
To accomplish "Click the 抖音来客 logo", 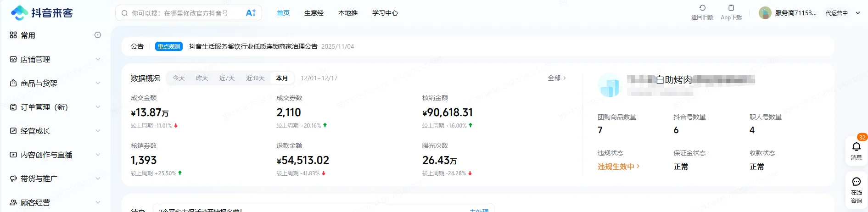I will click(x=42, y=13).
